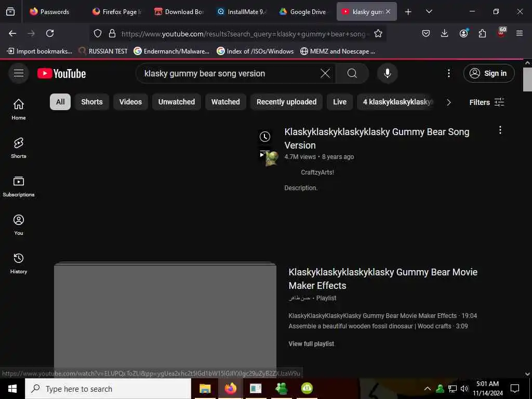Show site security padlock info
Image resolution: width=532 pixels, height=399 pixels.
click(112, 33)
